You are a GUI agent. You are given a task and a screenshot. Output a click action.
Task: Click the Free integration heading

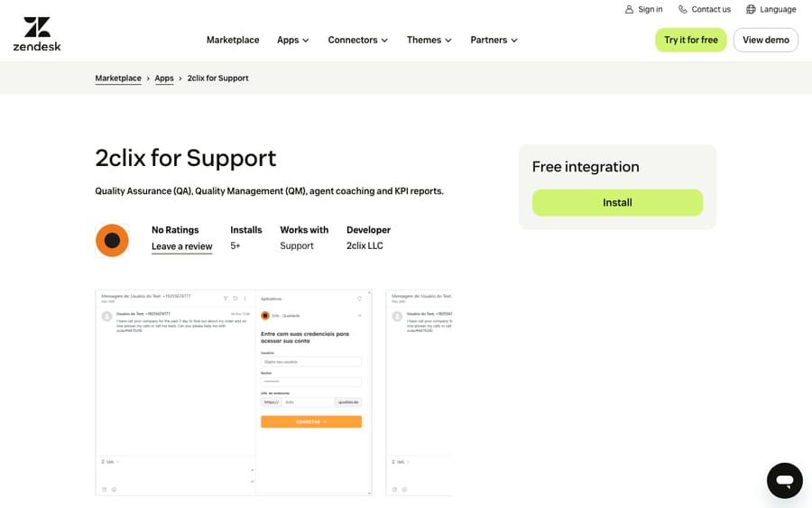click(x=586, y=167)
